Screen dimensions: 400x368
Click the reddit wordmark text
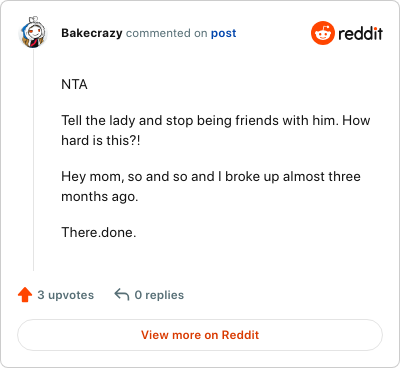click(x=360, y=33)
